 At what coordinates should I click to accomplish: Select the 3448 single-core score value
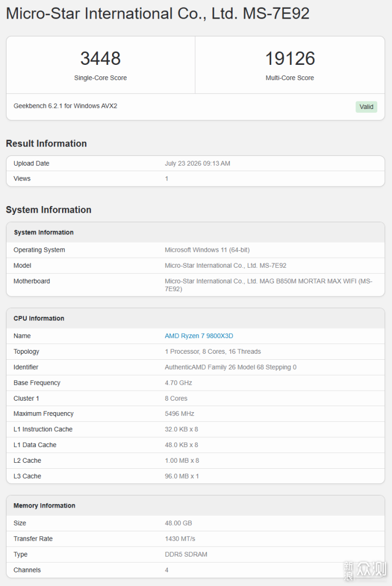pyautogui.click(x=100, y=59)
